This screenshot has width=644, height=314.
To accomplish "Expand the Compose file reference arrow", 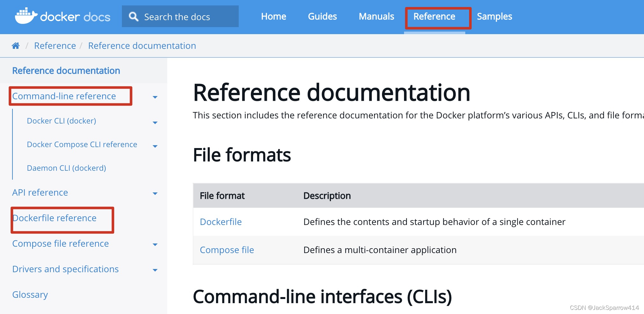I will point(155,244).
